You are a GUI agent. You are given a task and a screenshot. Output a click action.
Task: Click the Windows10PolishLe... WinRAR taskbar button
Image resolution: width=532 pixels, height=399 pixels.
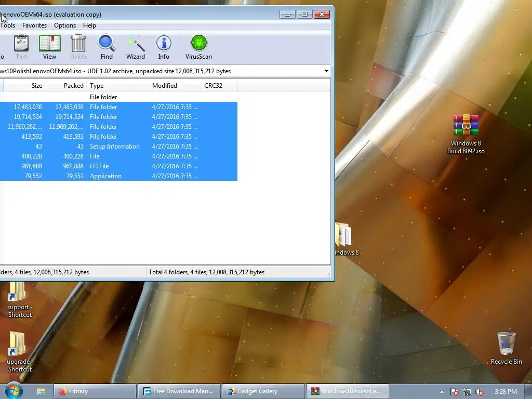pos(348,392)
